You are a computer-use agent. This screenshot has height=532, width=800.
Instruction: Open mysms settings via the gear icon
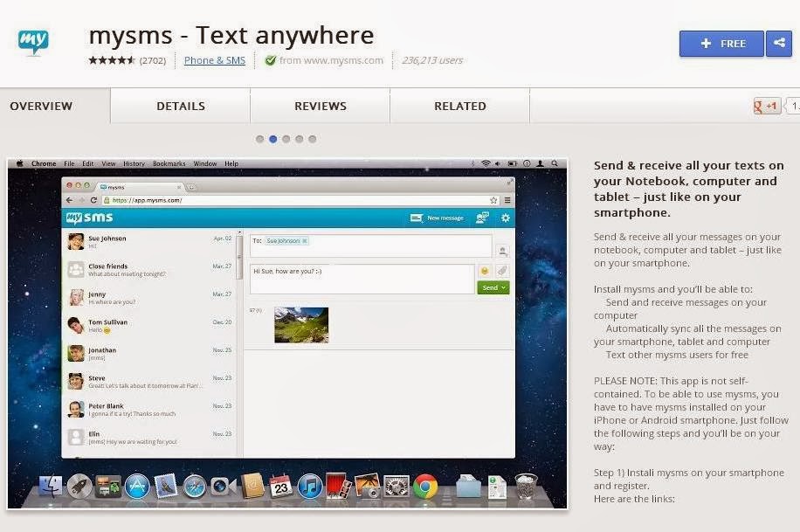pos(506,218)
